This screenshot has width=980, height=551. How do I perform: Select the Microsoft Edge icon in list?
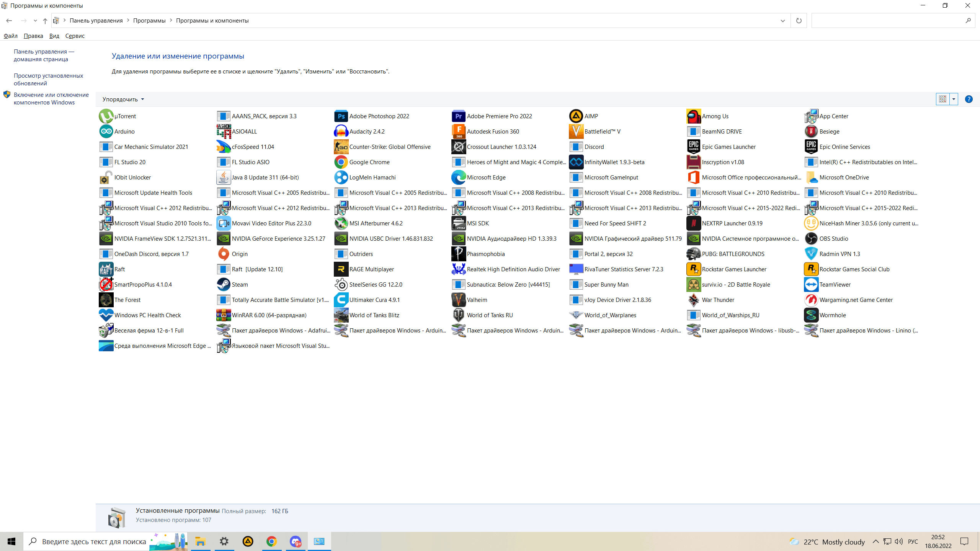[459, 178]
